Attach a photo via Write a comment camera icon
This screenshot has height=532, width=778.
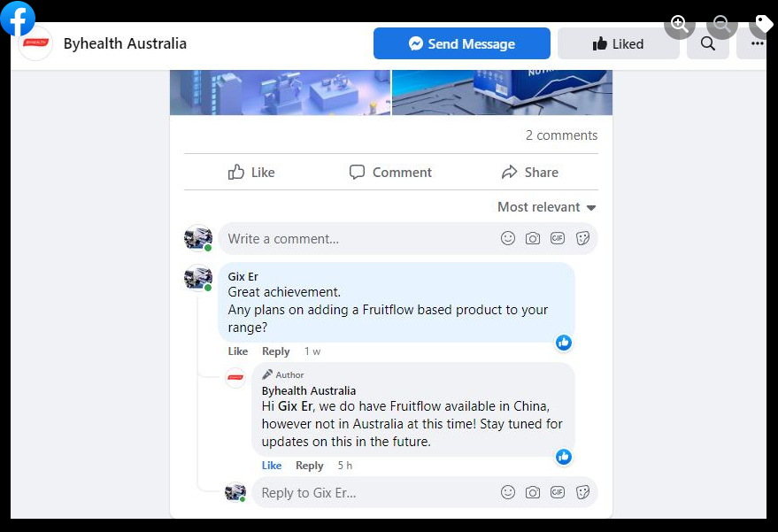coord(533,239)
